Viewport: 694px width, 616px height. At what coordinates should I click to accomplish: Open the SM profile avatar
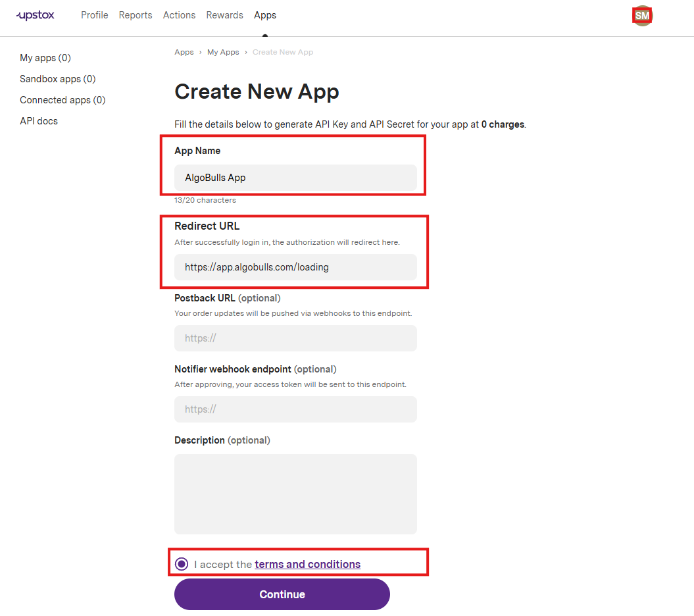tap(642, 16)
